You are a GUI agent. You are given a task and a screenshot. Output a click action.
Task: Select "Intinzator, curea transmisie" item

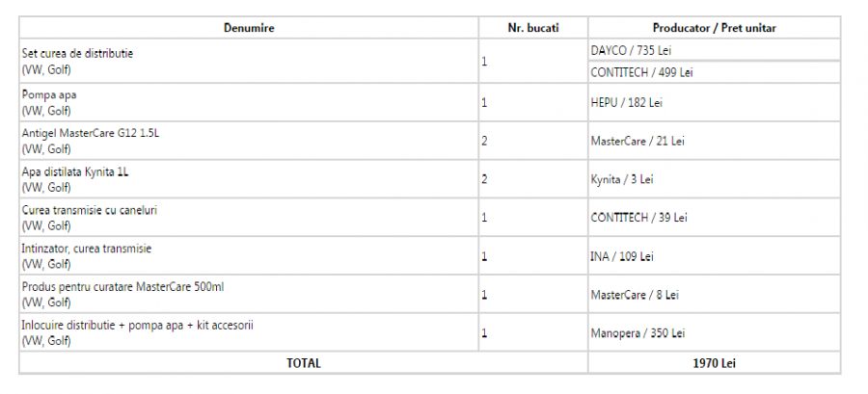click(x=86, y=249)
